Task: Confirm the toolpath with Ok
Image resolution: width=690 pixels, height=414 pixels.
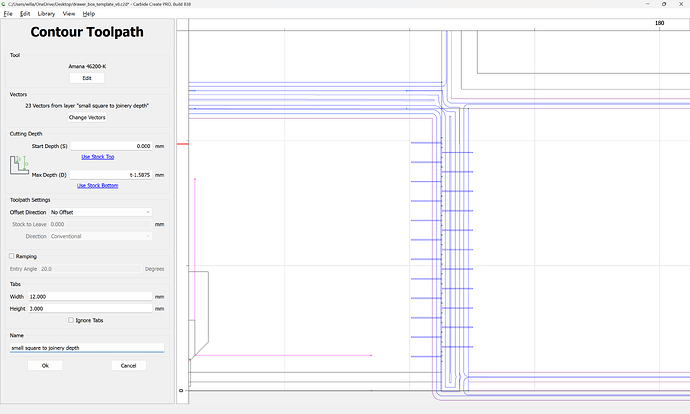Action: pos(45,366)
